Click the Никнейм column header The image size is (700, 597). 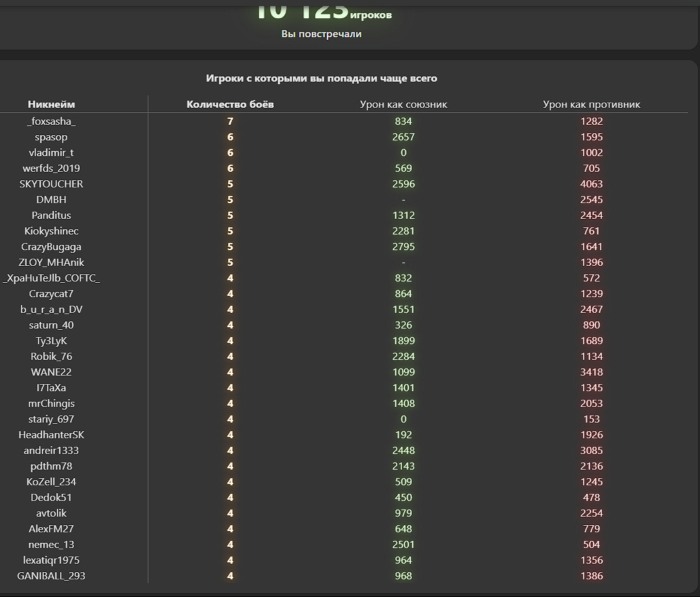coord(51,105)
